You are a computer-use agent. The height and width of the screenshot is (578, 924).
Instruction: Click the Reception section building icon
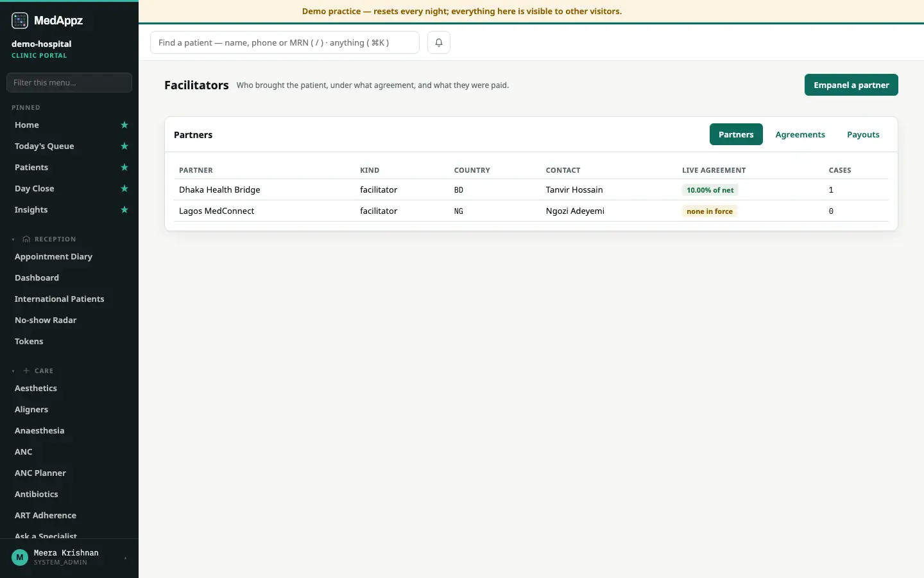click(x=26, y=240)
